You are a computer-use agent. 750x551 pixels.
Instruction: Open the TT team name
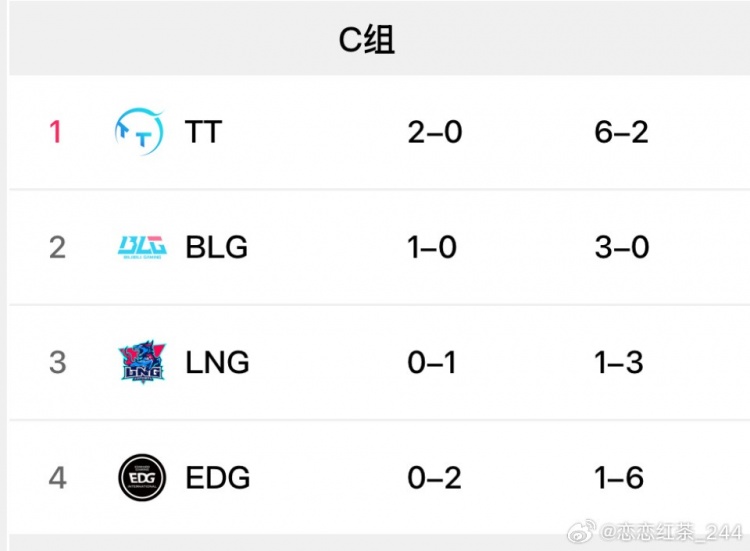[x=203, y=132]
